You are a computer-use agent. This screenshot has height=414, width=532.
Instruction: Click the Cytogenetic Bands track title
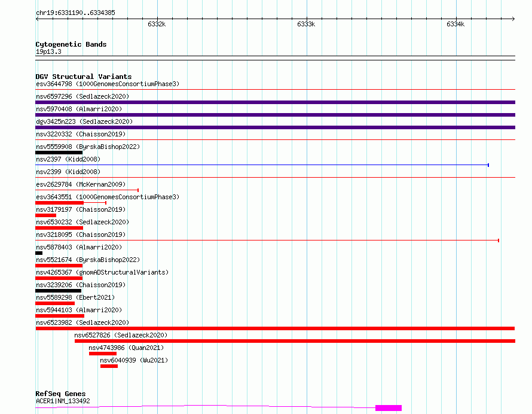point(71,44)
